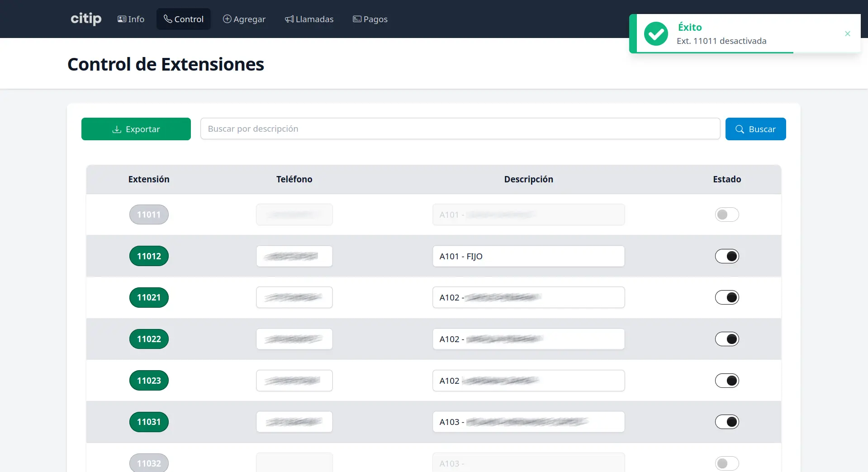The width and height of the screenshot is (868, 472).
Task: Switch to the Llamadas section
Action: pyautogui.click(x=309, y=19)
